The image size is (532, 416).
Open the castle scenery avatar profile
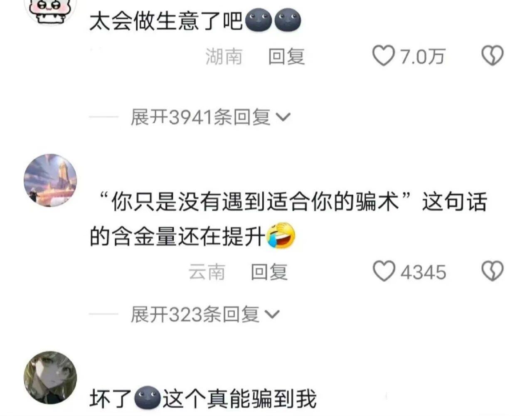pyautogui.click(x=51, y=180)
